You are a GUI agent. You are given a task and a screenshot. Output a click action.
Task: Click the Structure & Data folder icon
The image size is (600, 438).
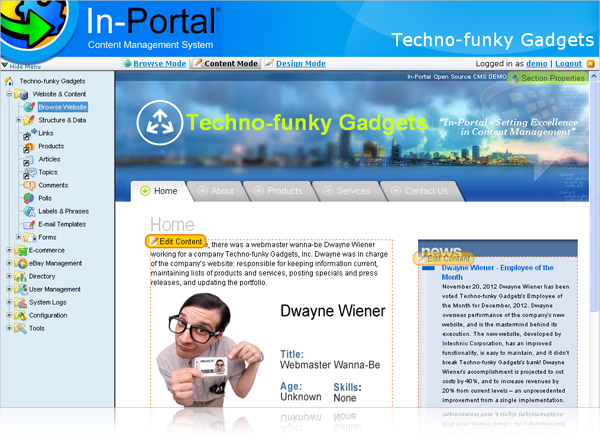click(29, 120)
